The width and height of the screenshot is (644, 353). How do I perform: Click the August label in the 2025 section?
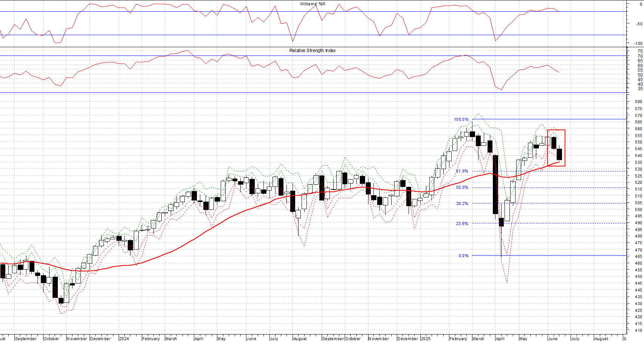pos(601,339)
